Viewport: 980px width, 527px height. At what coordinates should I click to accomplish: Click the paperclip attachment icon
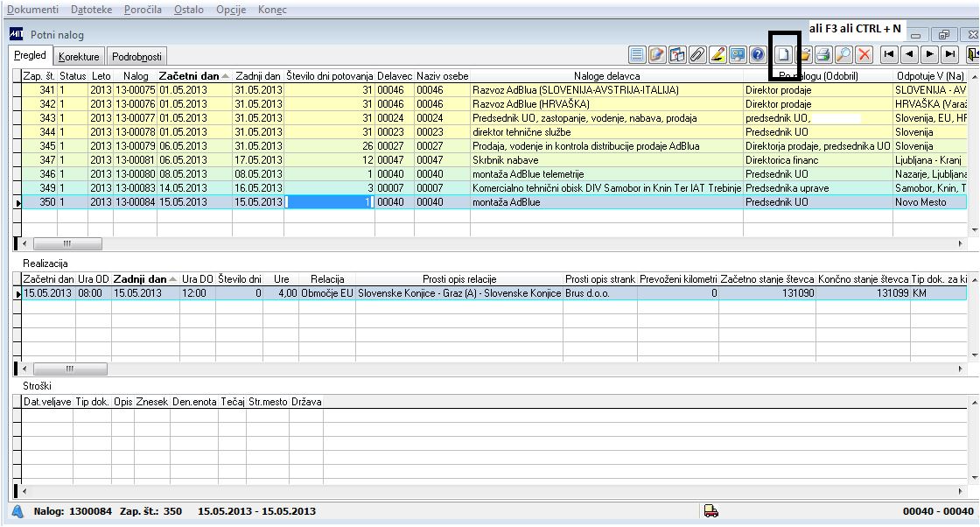(697, 55)
